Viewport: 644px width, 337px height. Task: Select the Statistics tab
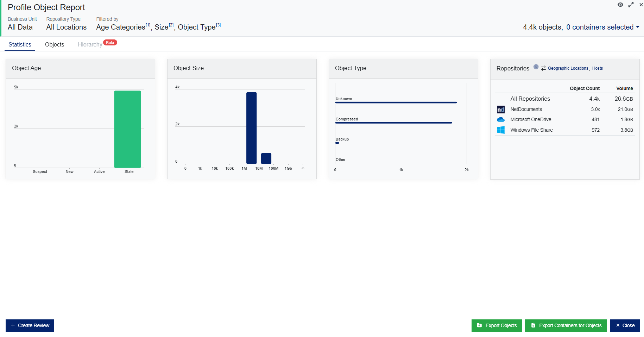20,44
